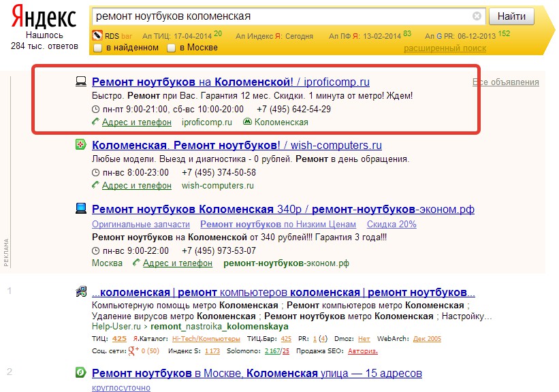The height and width of the screenshot is (392, 559).
Task: Enable the 'в найденном' checkbox
Action: pyautogui.click(x=97, y=48)
